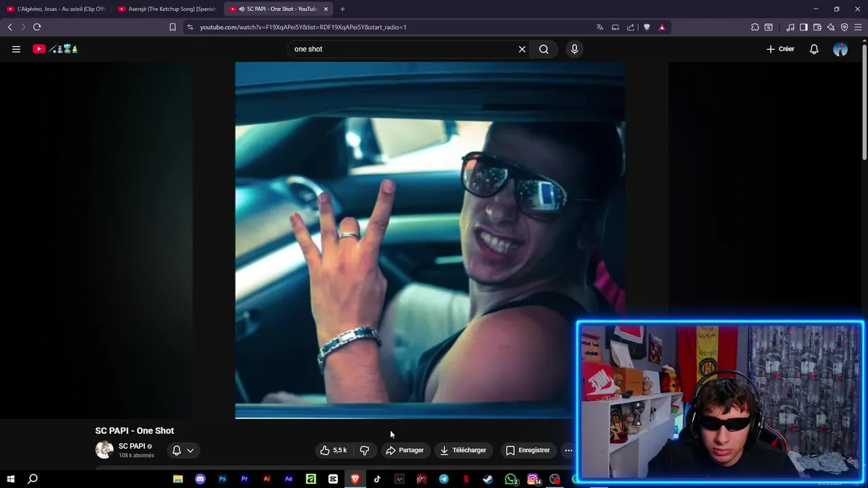
Task: Switch to Aserejé Ketchup Song tab
Action: [x=167, y=9]
